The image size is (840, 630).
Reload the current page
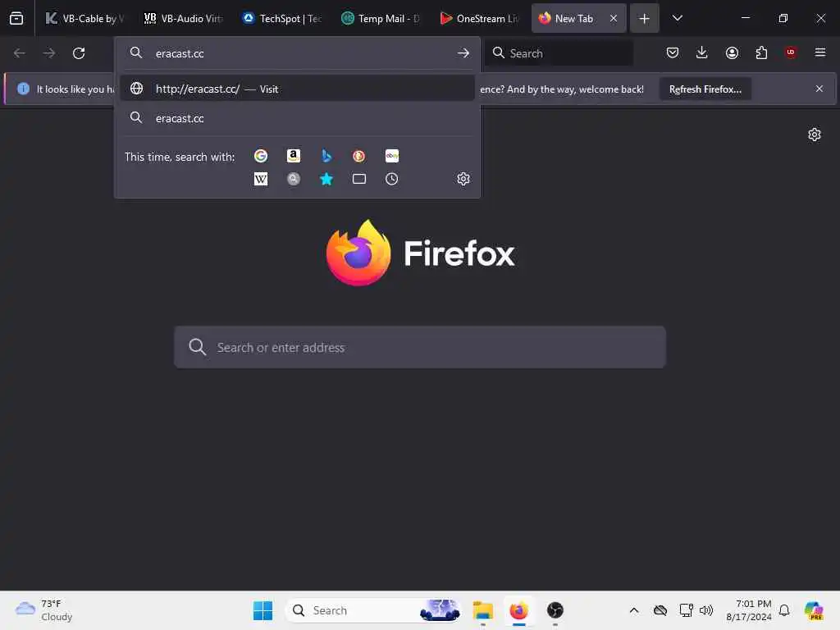pyautogui.click(x=79, y=53)
